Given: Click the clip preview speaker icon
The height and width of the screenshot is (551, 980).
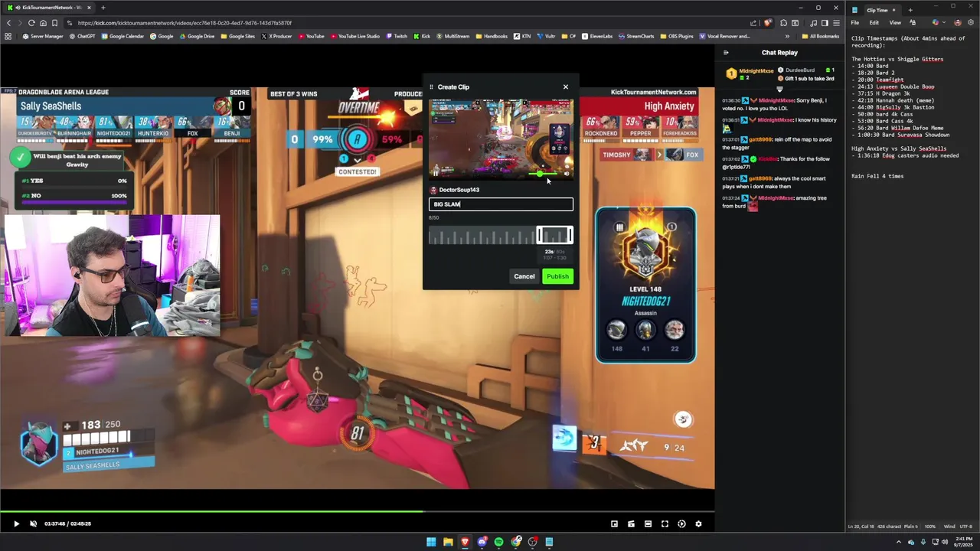Looking at the screenshot, I should [567, 174].
